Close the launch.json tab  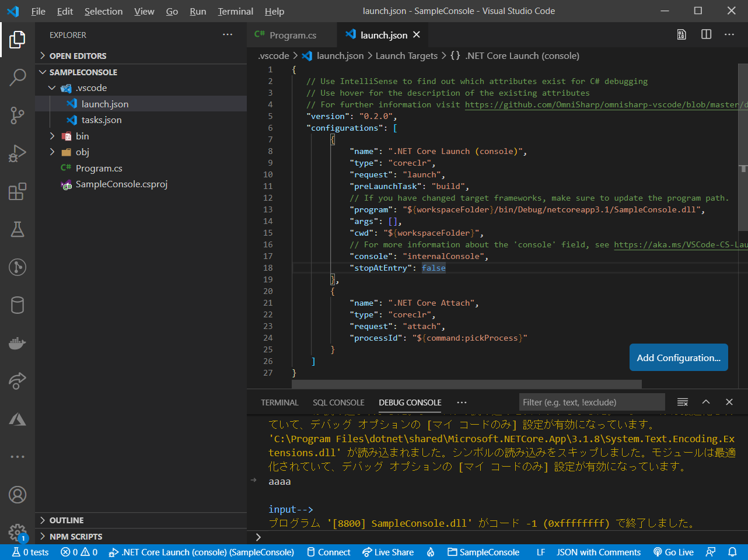[x=417, y=35]
